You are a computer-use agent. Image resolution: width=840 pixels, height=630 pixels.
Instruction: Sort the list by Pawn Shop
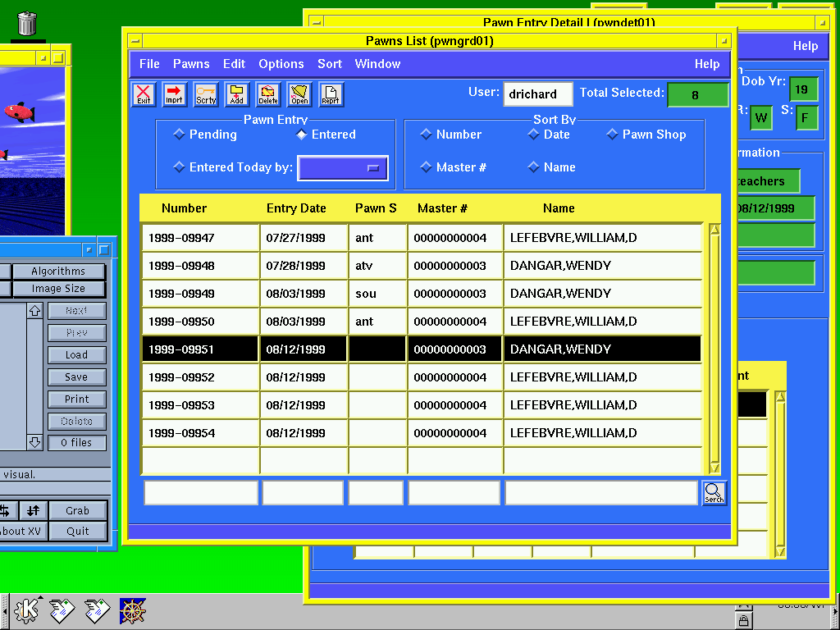click(612, 135)
